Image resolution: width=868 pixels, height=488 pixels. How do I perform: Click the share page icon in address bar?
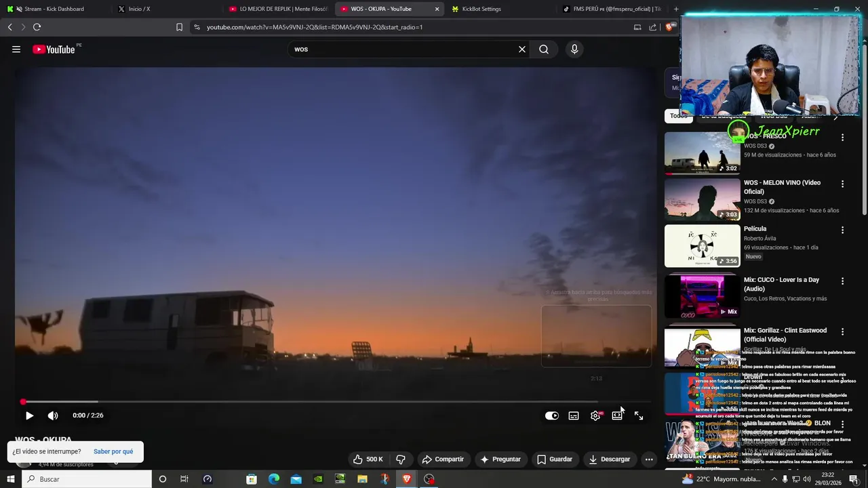pos(652,27)
